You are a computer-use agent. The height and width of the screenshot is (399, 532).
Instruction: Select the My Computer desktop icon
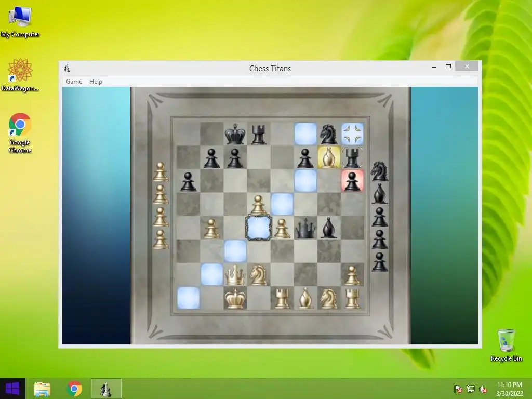pyautogui.click(x=20, y=22)
